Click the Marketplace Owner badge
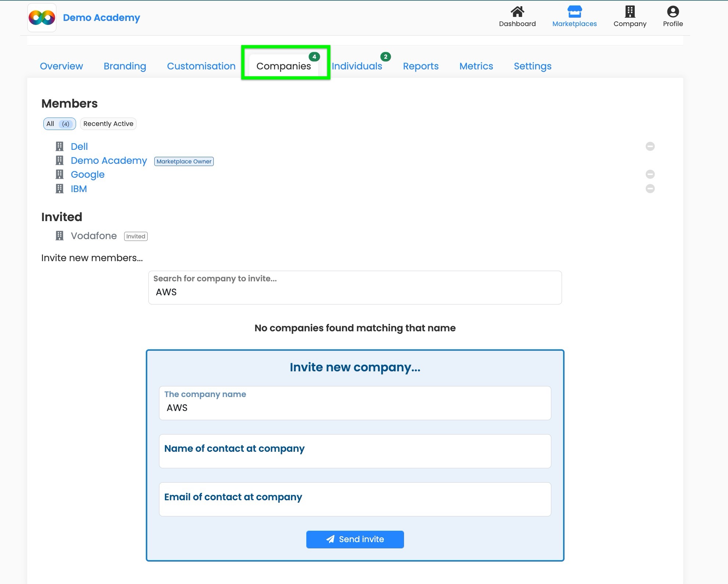The image size is (728, 584). 184,161
